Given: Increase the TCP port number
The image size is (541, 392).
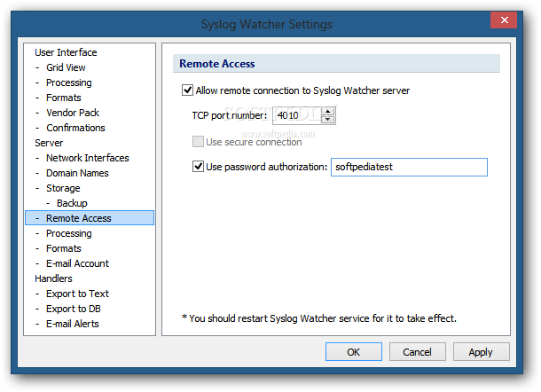Looking at the screenshot, I should [328, 112].
